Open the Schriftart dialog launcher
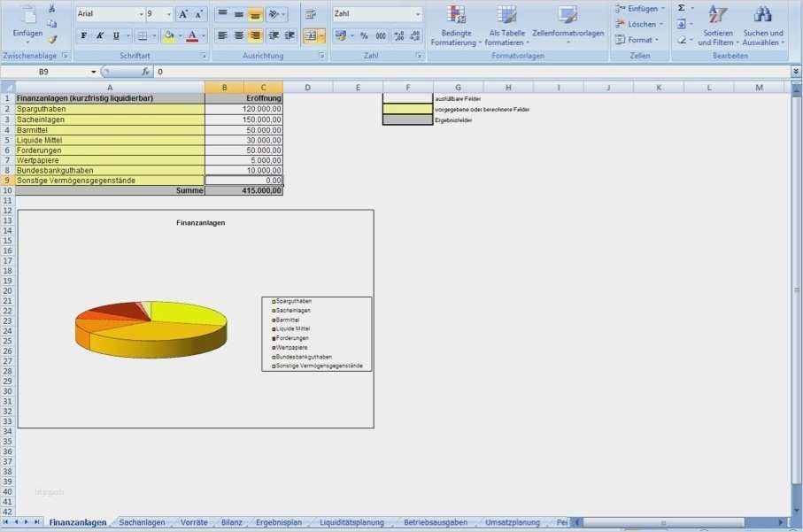Screen dimensions: 803x532 [x=203, y=55]
